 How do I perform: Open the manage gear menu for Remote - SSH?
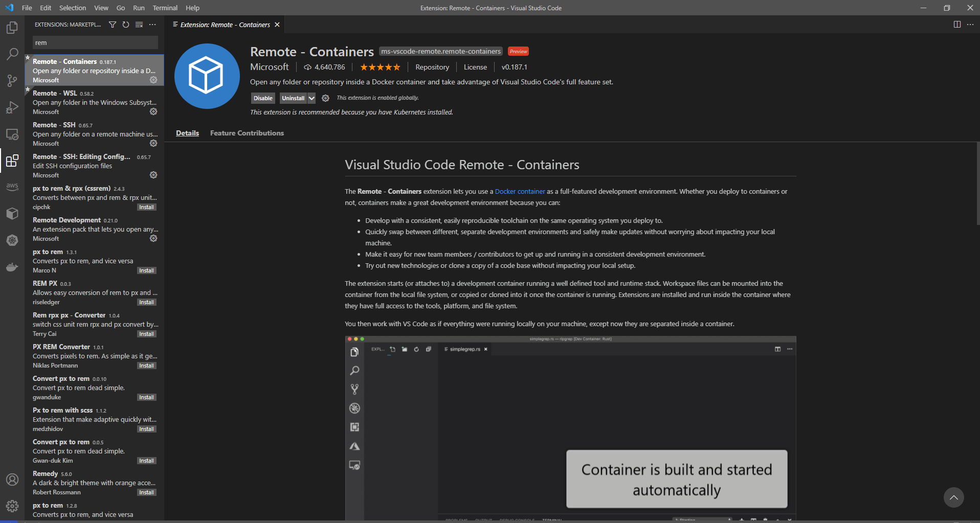(153, 143)
